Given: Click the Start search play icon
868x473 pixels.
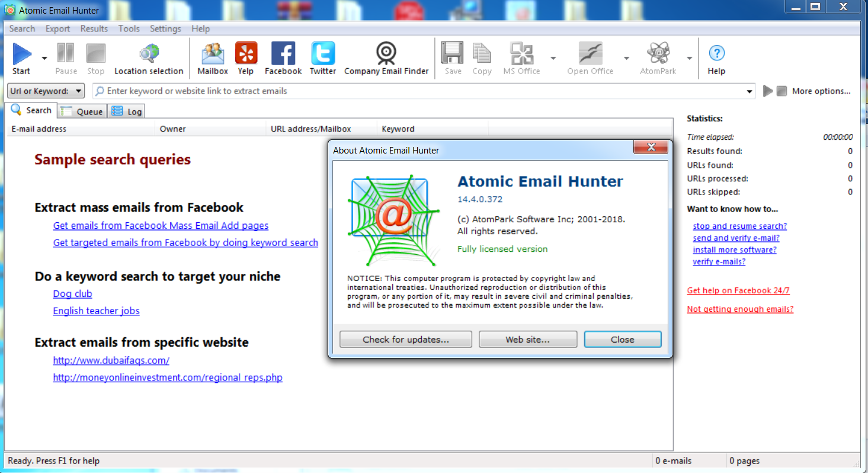Looking at the screenshot, I should (21, 55).
